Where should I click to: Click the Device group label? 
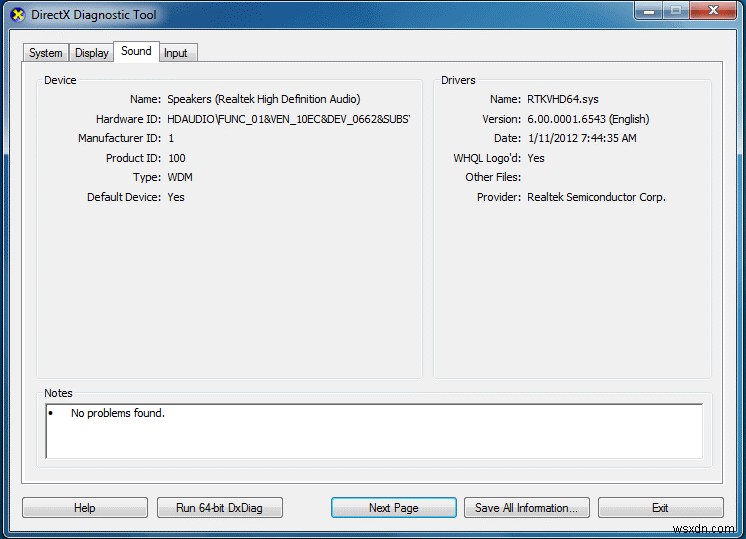[60, 80]
